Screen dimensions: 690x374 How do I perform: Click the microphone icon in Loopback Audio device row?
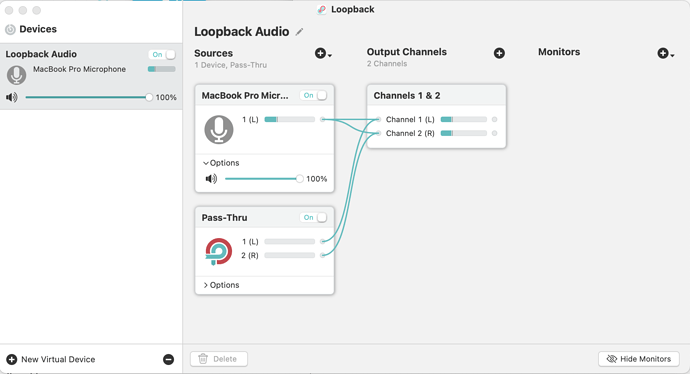pos(16,75)
